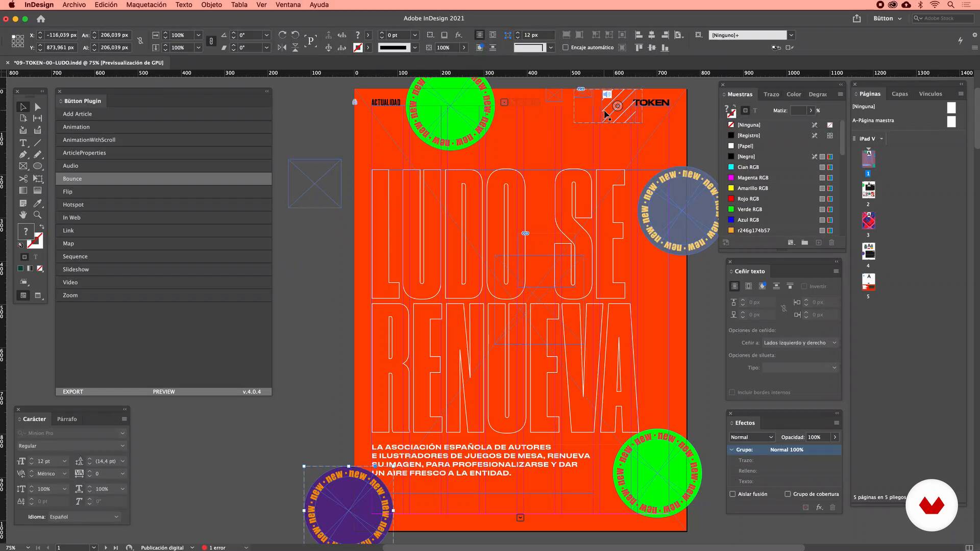Screen dimensions: 980x551
Task: Select wrap around bounding box option
Action: coord(748,286)
